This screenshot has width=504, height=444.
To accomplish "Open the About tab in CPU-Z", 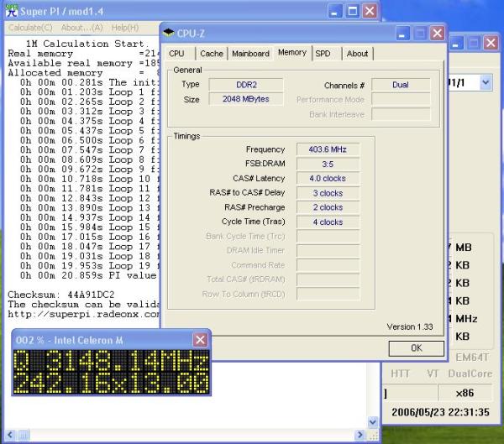I will click(358, 54).
